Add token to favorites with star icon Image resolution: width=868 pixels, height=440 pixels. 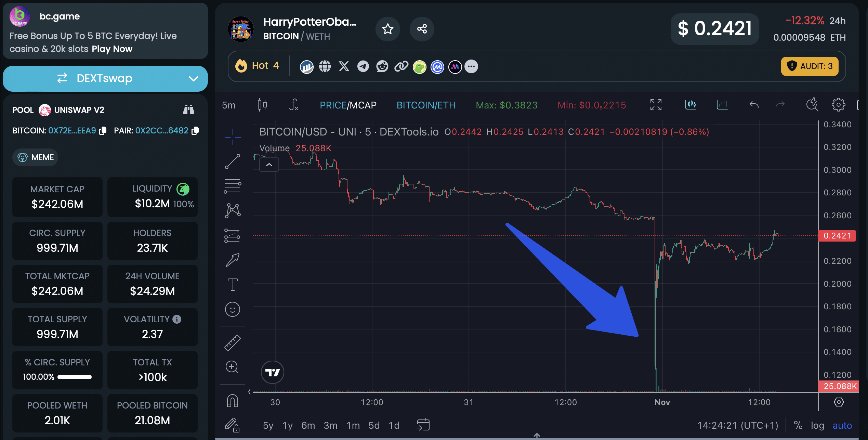click(387, 29)
